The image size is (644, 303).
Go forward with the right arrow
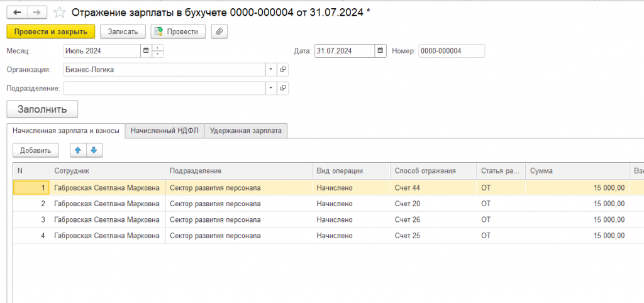click(x=37, y=13)
